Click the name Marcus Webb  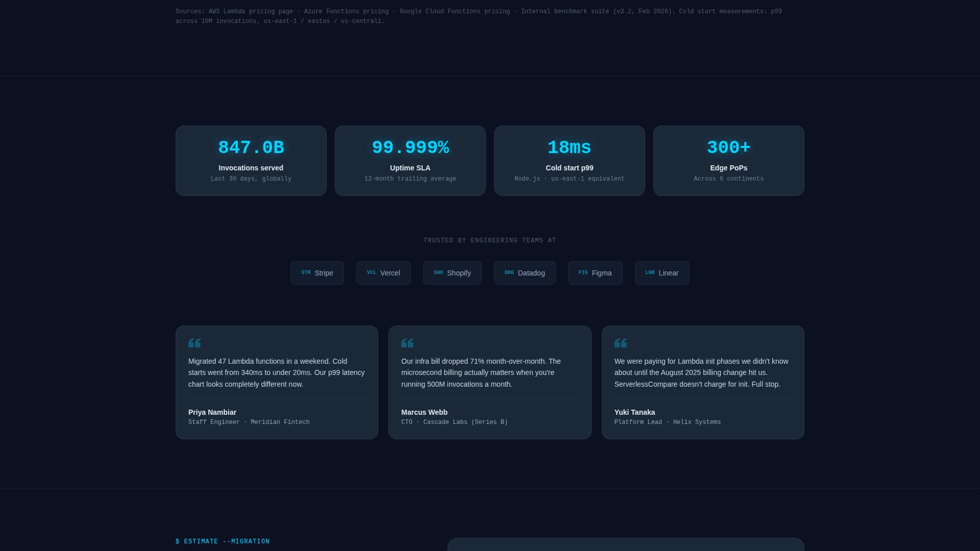point(424,412)
